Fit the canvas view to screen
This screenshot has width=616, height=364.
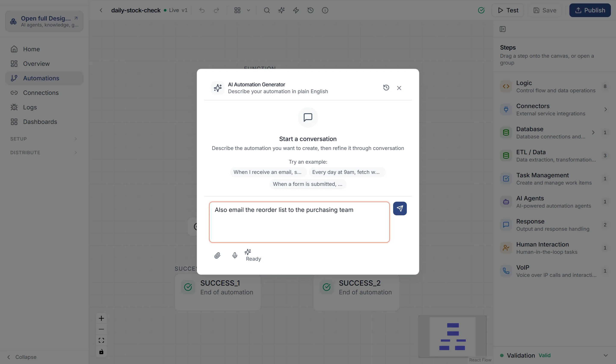(x=101, y=341)
